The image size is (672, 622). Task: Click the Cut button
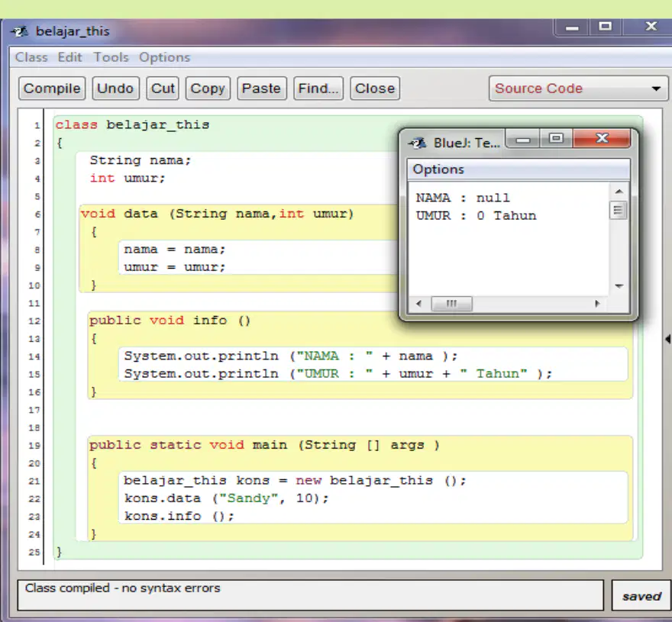click(x=163, y=89)
